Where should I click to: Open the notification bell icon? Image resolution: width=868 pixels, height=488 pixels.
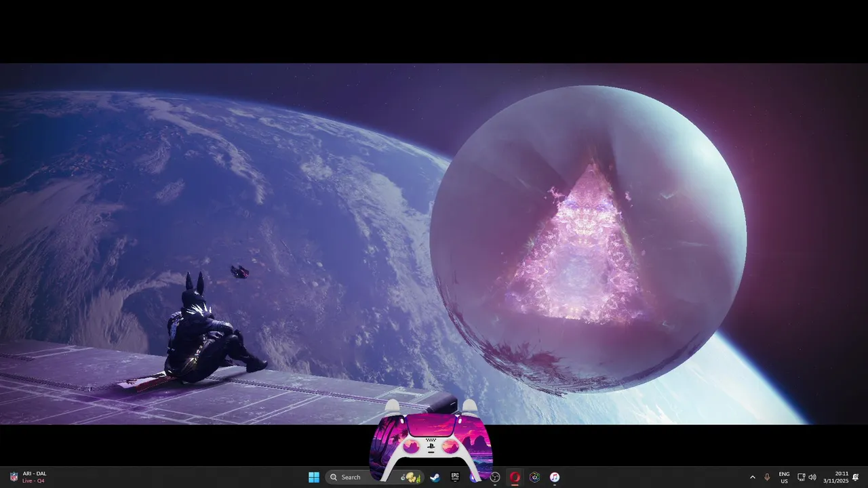(856, 477)
